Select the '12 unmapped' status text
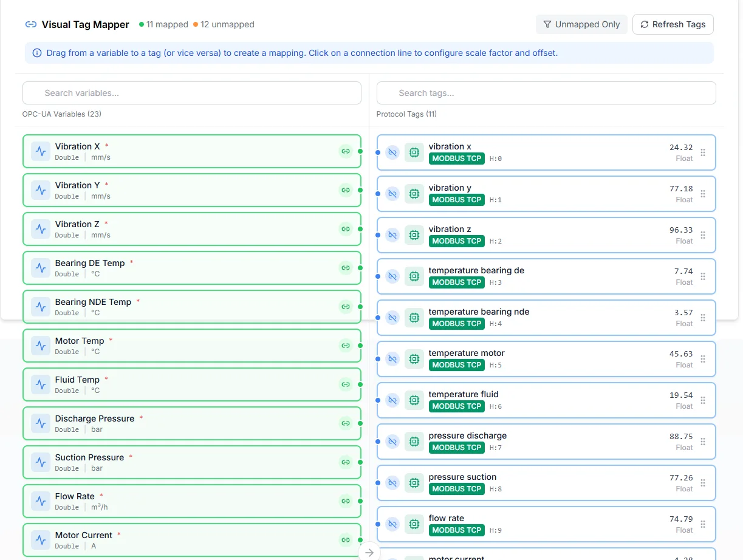743x560 pixels. [227, 24]
